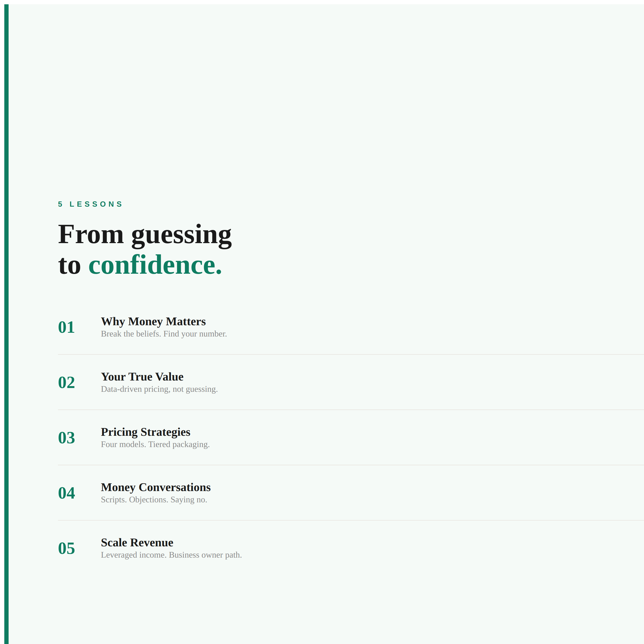Click the '5 LESSONS' label

pyautogui.click(x=90, y=204)
